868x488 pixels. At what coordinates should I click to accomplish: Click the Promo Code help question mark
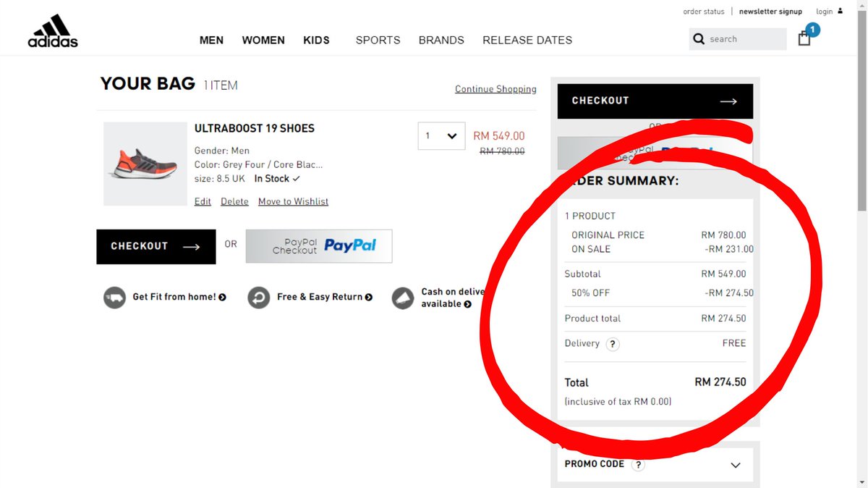(638, 465)
